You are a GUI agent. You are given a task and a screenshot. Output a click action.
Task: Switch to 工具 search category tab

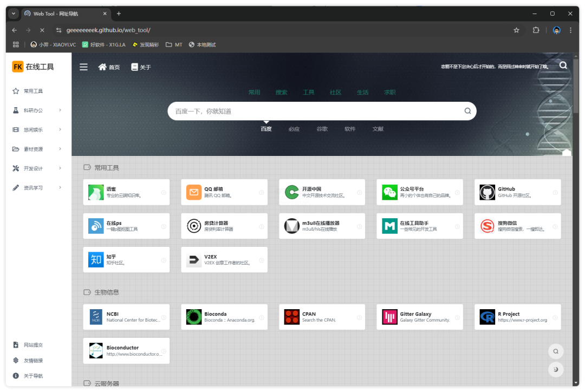click(308, 92)
